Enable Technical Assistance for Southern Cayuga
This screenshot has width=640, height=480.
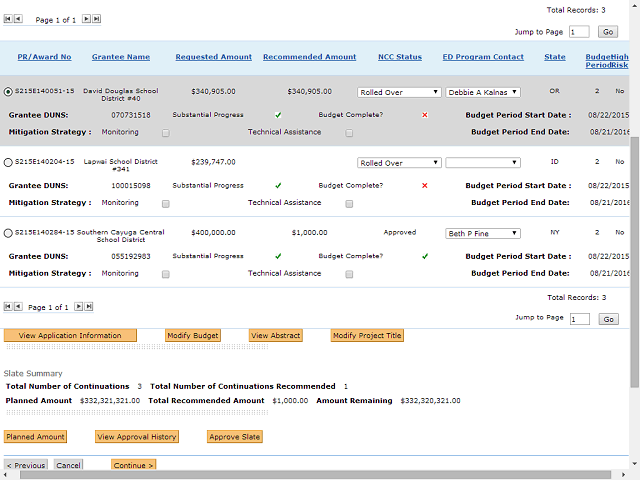coord(349,273)
